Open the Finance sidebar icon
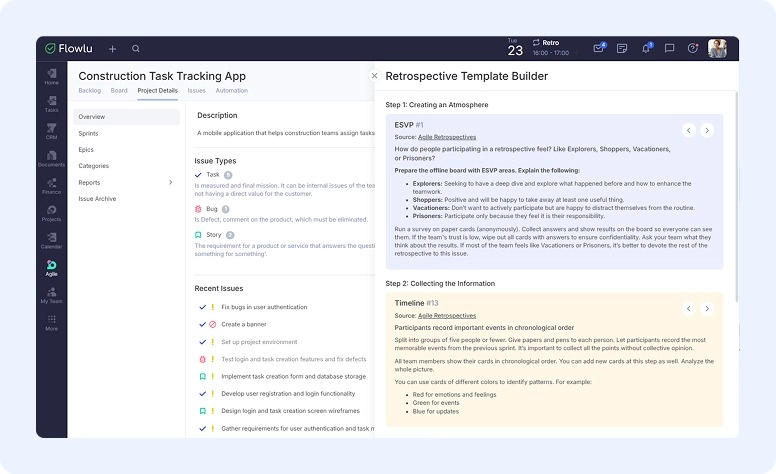Viewport: 776px width, 474px height. click(51, 186)
